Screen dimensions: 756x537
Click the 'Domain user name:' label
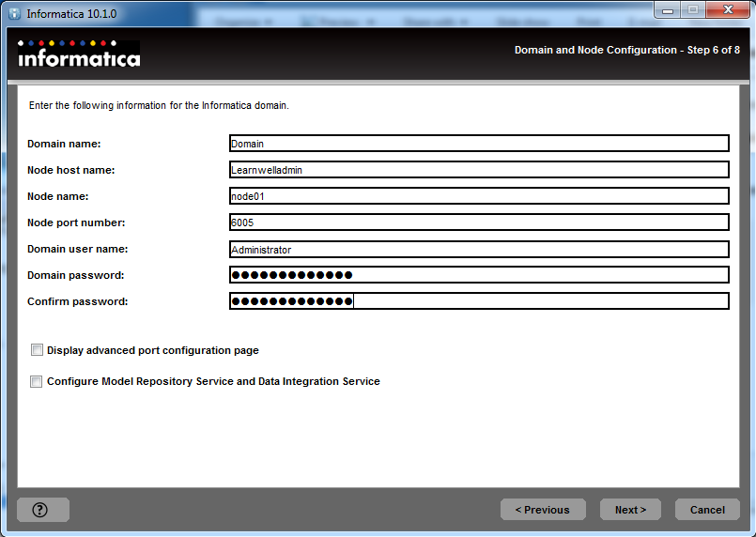(78, 249)
